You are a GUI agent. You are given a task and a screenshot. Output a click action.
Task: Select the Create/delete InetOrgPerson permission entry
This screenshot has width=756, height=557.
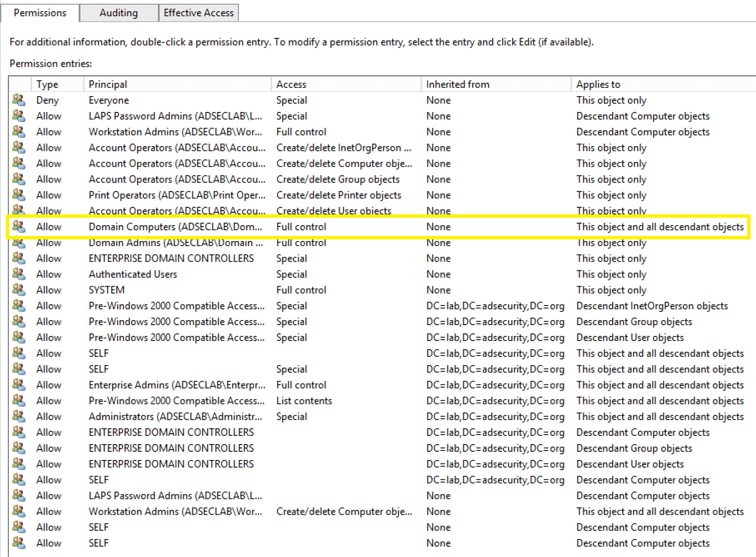[x=343, y=148]
